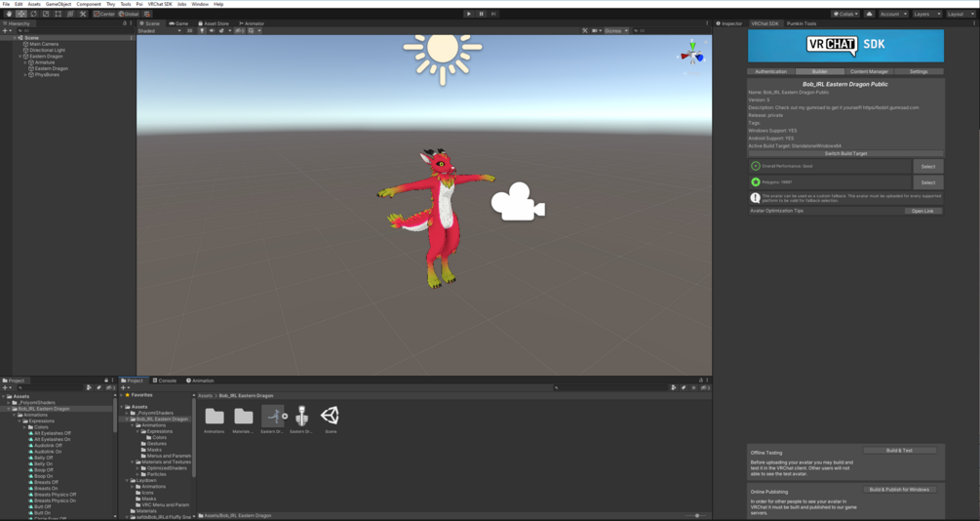Toggle scene effects icon in Scene toolbar

click(222, 30)
